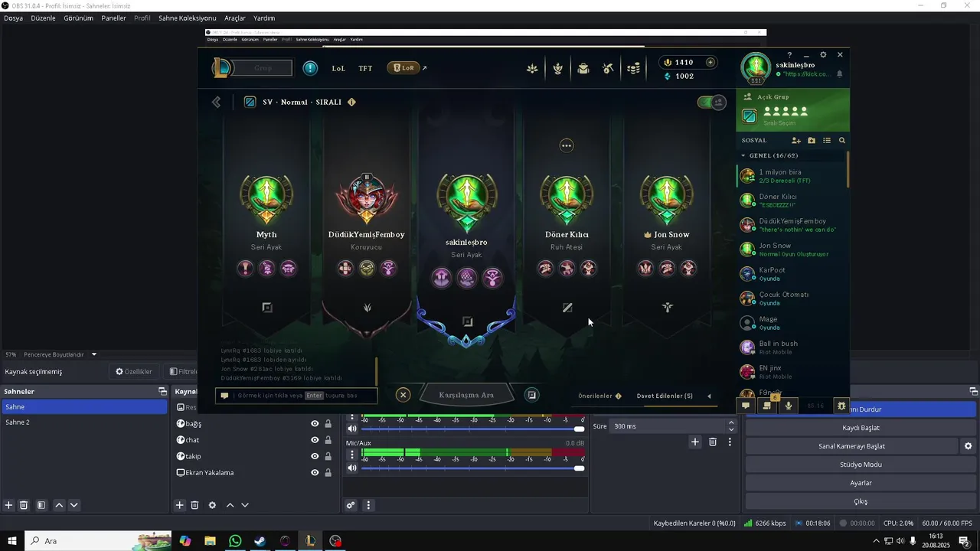Open the Araçlar menu
The height and width of the screenshot is (551, 980).
[235, 18]
